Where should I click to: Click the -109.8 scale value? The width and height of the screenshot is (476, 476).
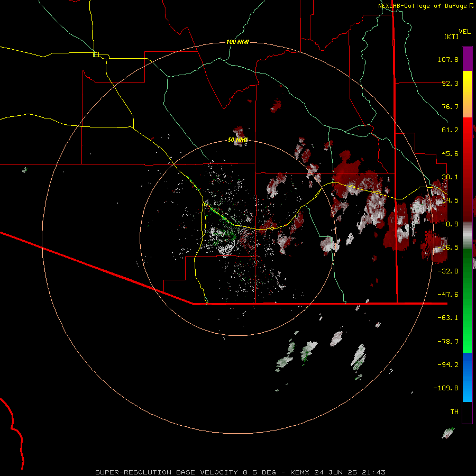(446, 388)
